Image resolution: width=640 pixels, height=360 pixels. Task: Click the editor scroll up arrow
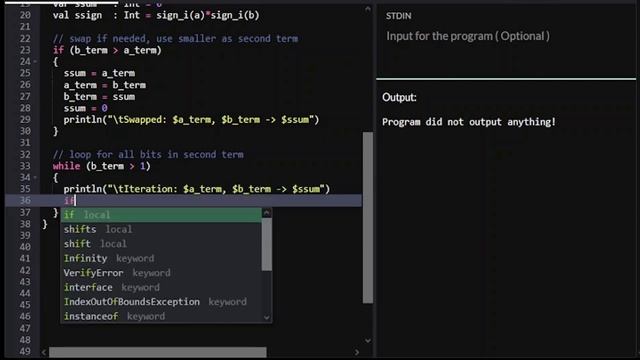368,9
